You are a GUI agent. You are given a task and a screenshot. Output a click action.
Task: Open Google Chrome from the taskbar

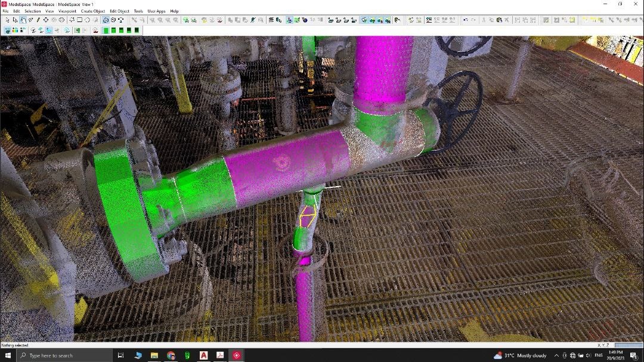pos(171,355)
